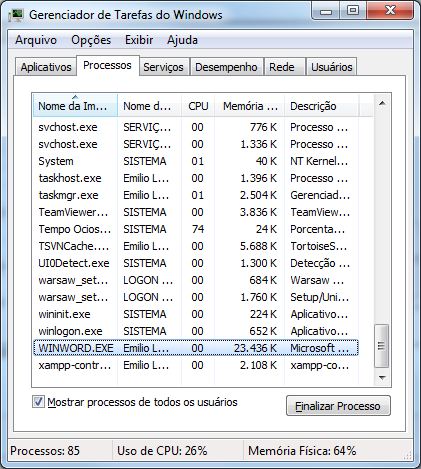Open the Opções menu
Image resolution: width=421 pixels, height=469 pixels.
tap(91, 40)
